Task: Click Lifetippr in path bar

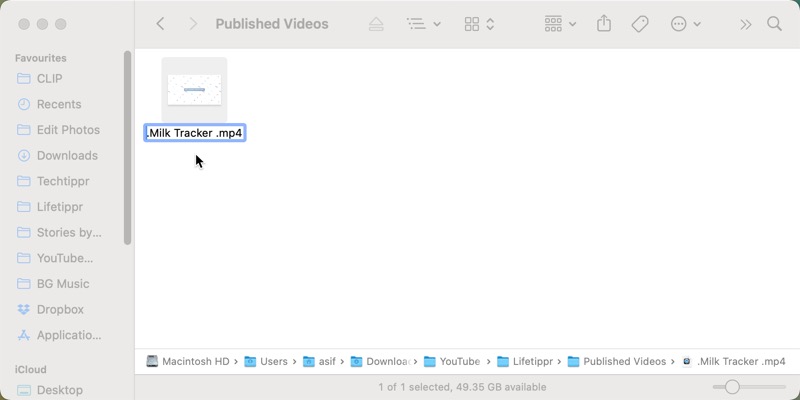Action: (x=525, y=361)
